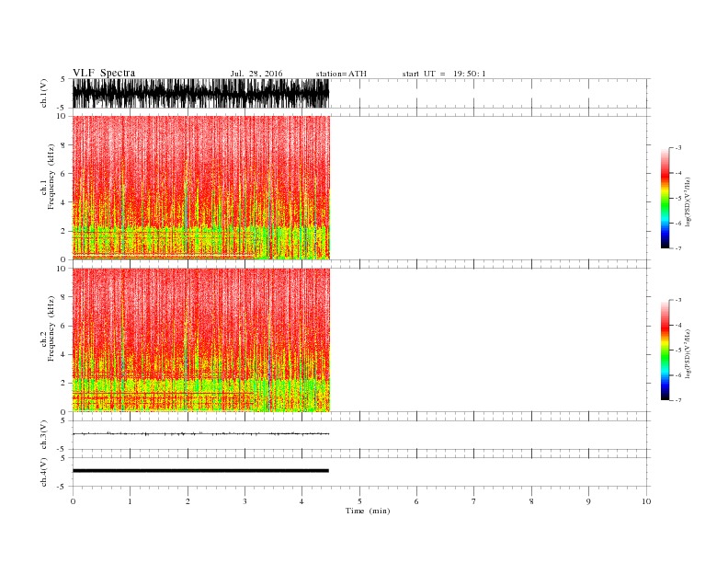Click the ch.1 black waveform trace
The height and width of the screenshot is (563, 728).
200,93
